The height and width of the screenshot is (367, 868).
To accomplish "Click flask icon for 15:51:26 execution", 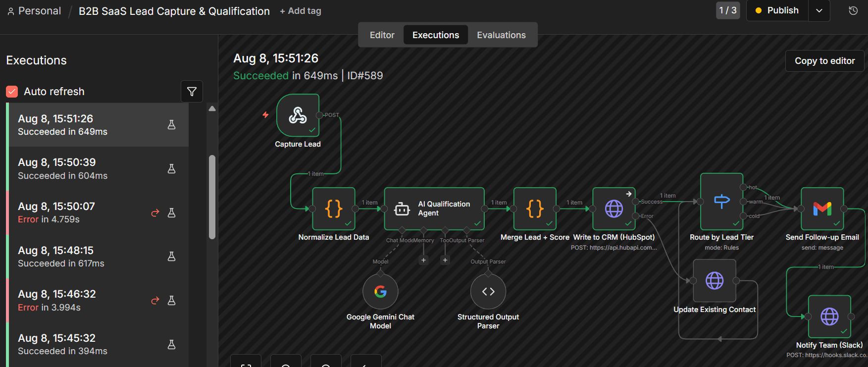I will pyautogui.click(x=172, y=125).
